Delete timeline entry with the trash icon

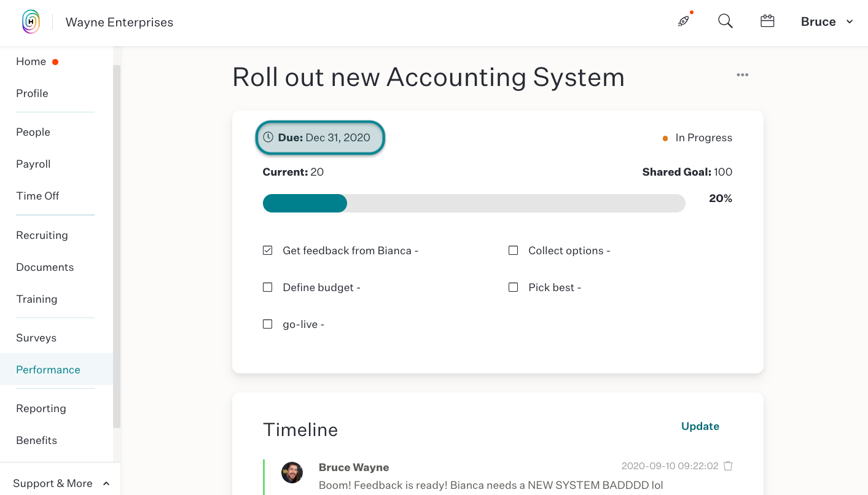click(728, 466)
